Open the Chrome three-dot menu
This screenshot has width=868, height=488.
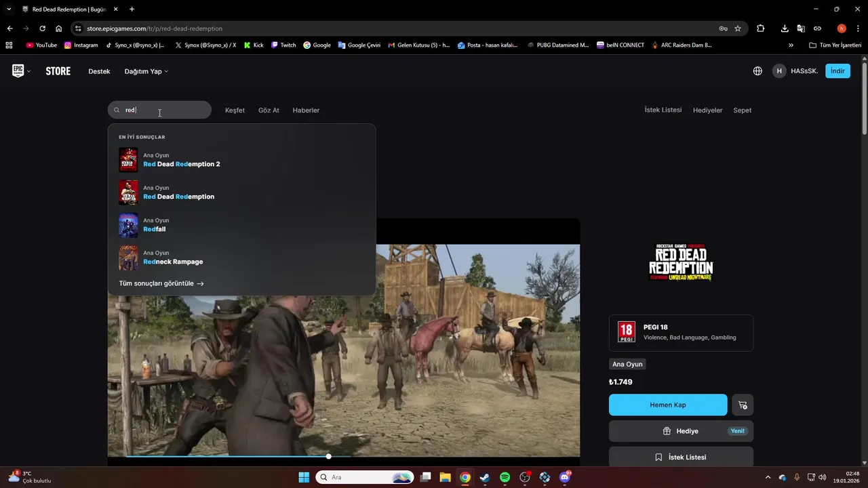pos(858,28)
